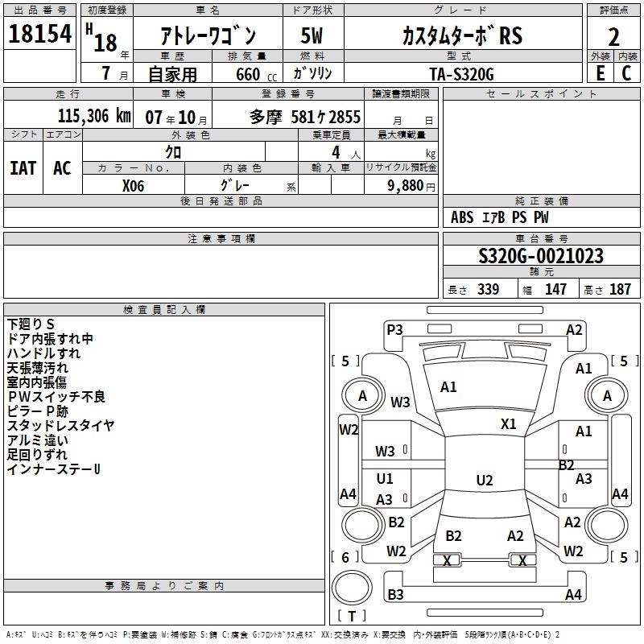Click the 純正装備 header
This screenshot has width=644, height=644.
point(542,200)
